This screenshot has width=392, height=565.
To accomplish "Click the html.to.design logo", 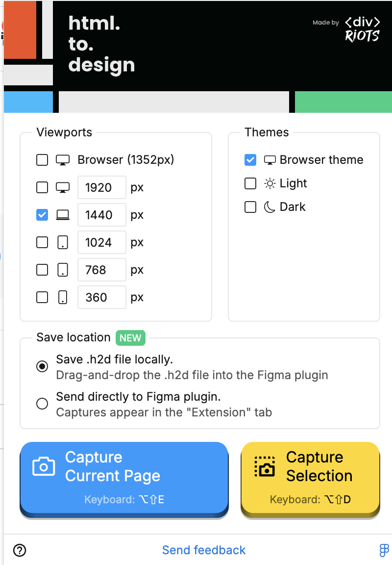I will 101,44.
